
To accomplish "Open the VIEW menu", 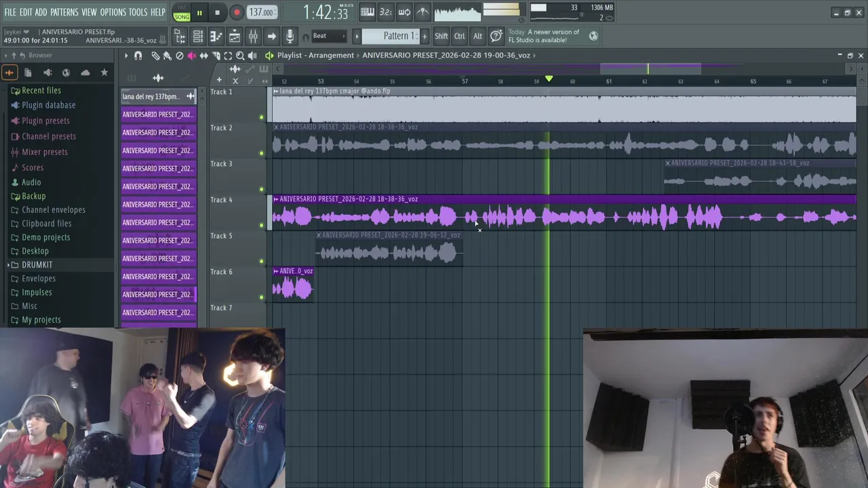I will (89, 12).
